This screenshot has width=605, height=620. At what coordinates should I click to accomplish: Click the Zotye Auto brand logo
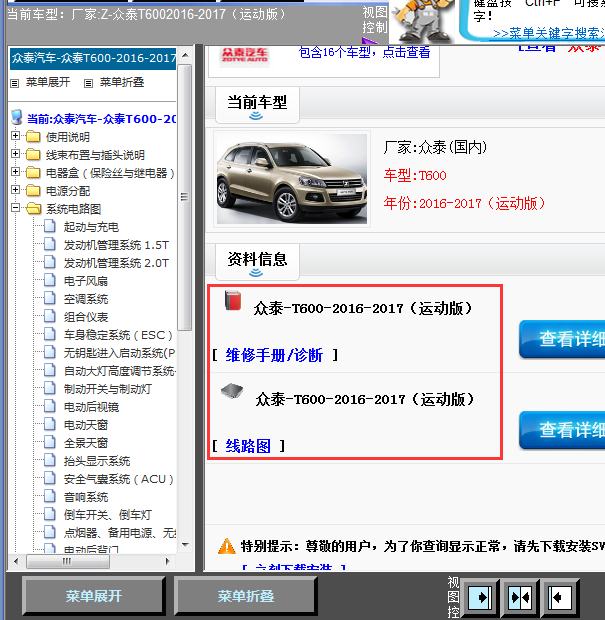click(244, 55)
